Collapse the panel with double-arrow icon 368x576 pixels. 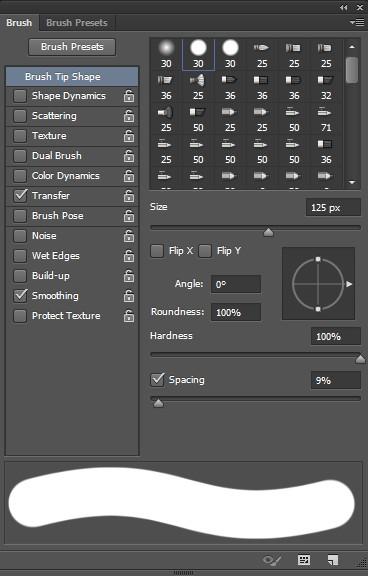[343, 8]
